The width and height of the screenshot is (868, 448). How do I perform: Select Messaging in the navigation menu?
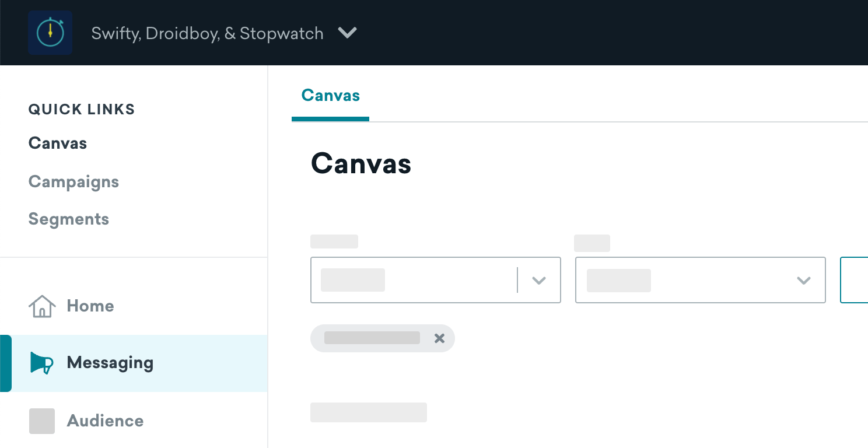pyautogui.click(x=110, y=363)
